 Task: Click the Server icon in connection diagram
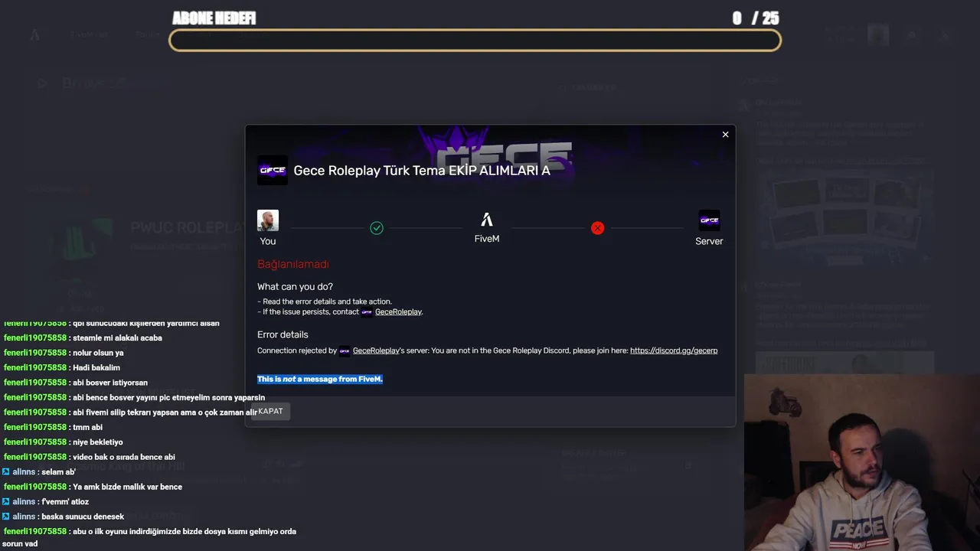pyautogui.click(x=709, y=220)
